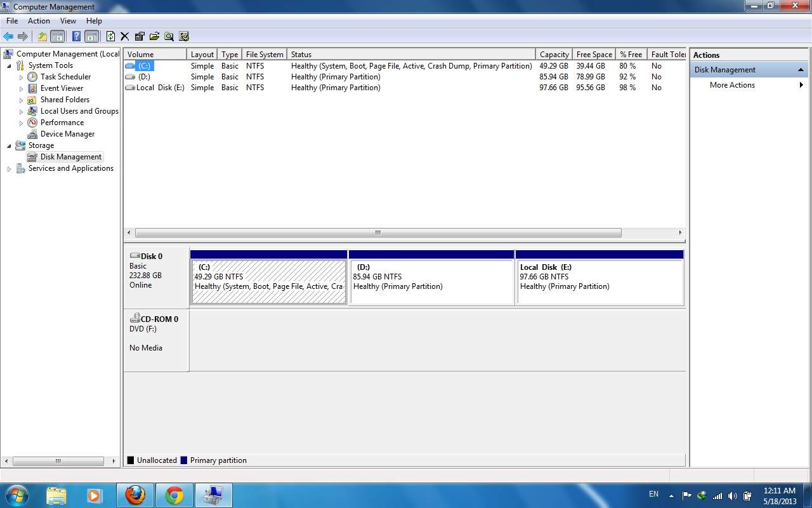Expand Local Users and Groups arrow
This screenshot has height=508, width=812.
(21, 111)
